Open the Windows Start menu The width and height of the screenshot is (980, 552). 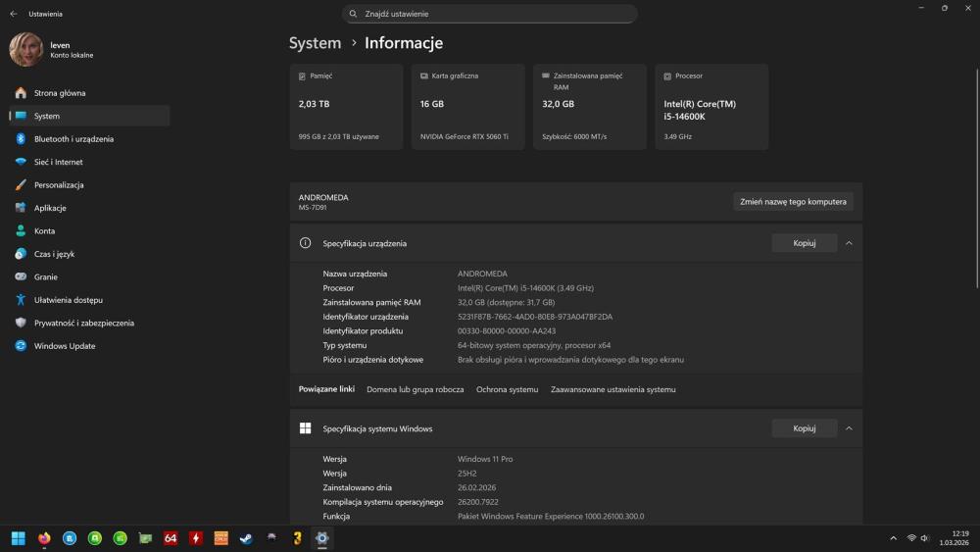[x=19, y=538]
